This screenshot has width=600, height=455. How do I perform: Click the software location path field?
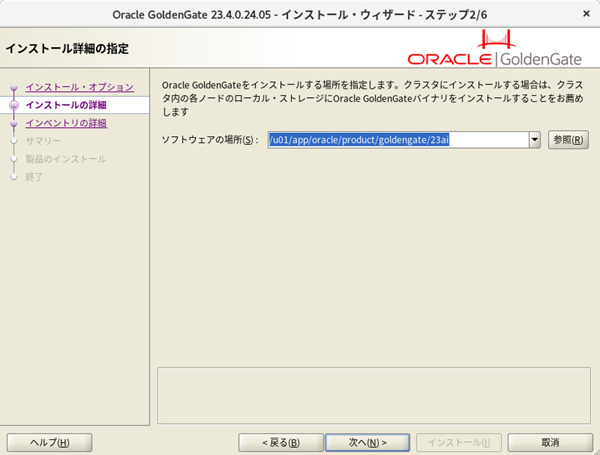pos(398,140)
